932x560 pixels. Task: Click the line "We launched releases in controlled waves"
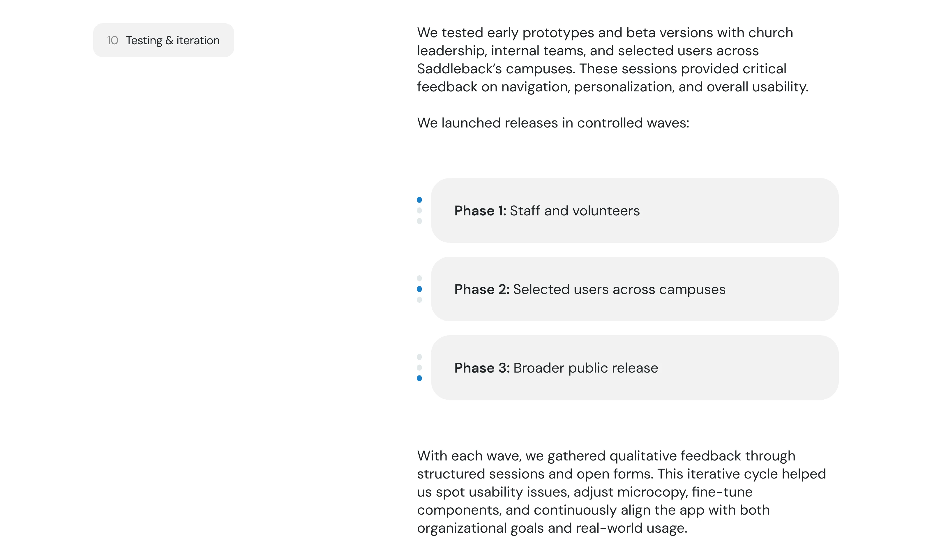pos(553,123)
